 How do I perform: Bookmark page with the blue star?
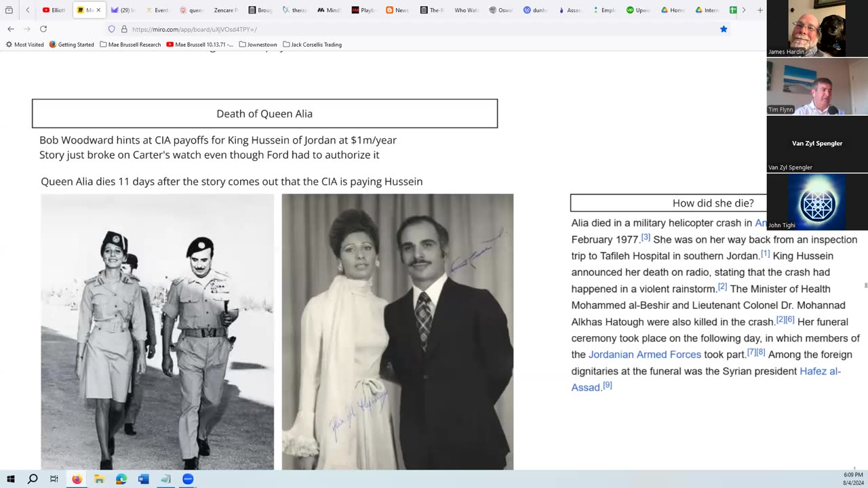[x=724, y=29]
